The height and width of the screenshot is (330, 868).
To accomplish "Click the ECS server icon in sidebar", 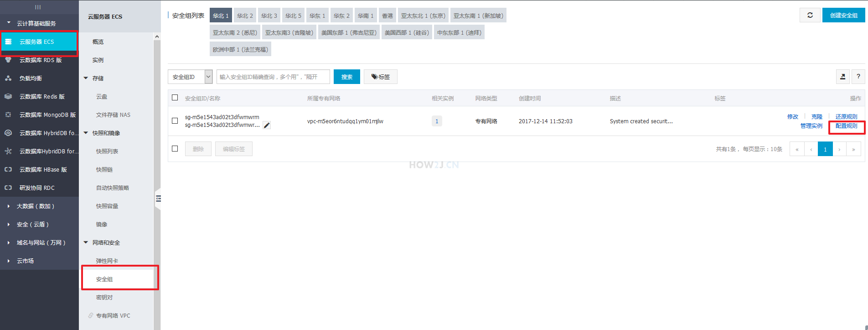I will [x=8, y=42].
